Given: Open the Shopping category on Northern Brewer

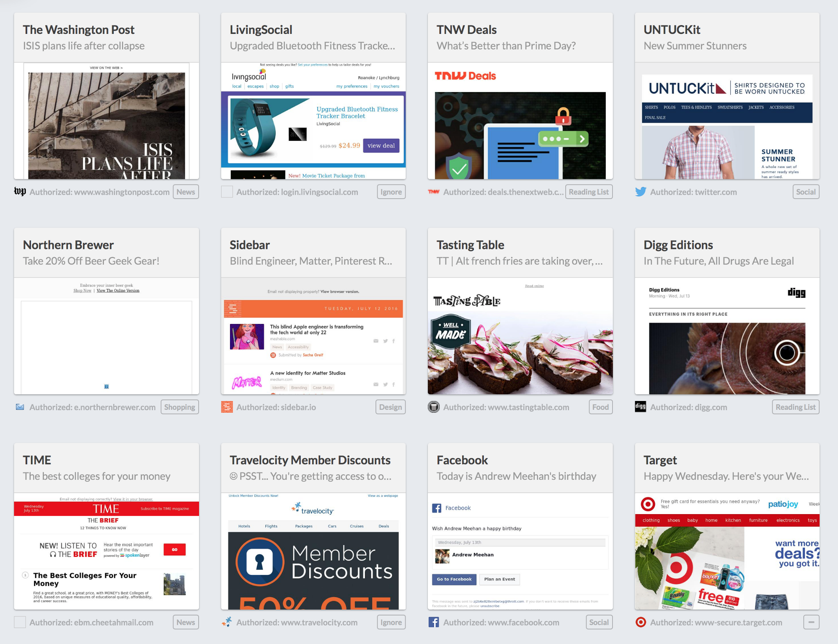Looking at the screenshot, I should pyautogui.click(x=179, y=407).
